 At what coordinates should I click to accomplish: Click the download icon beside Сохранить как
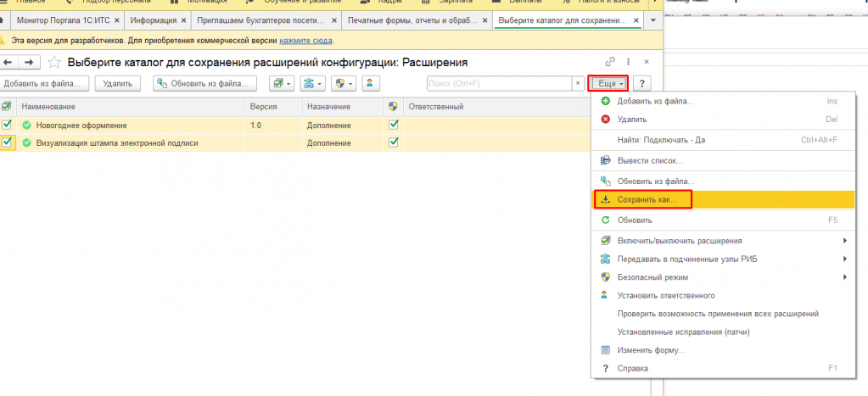pyautogui.click(x=606, y=199)
